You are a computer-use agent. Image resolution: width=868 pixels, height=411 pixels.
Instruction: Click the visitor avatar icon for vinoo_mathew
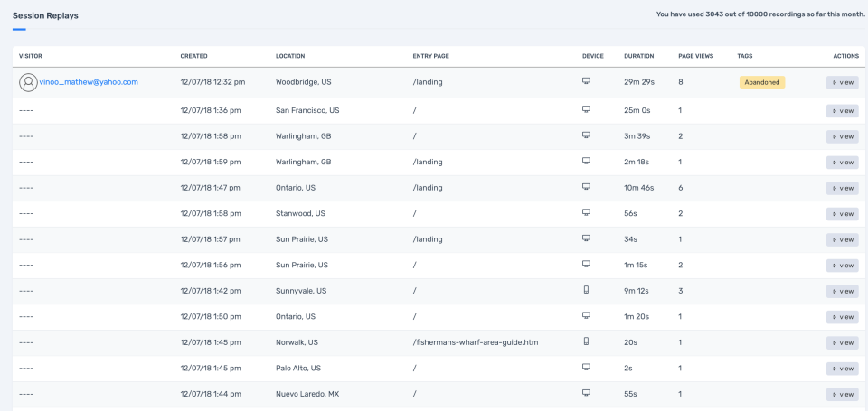(28, 82)
